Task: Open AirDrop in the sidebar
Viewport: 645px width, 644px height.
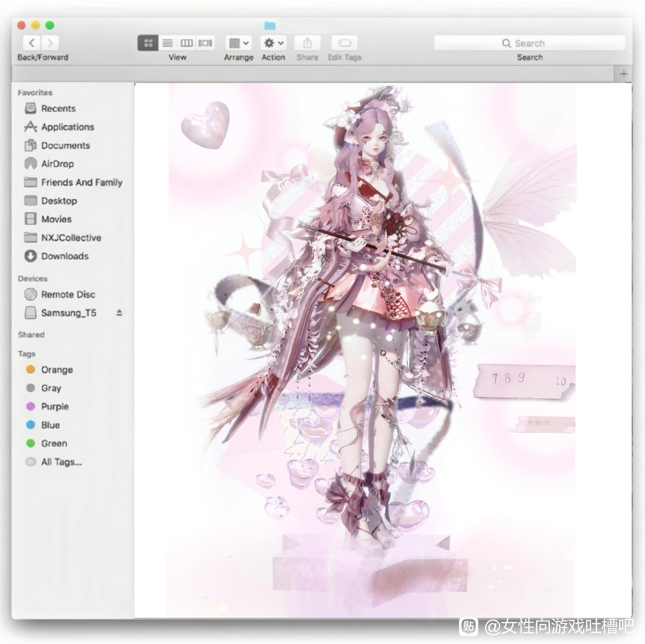Action: tap(49, 164)
